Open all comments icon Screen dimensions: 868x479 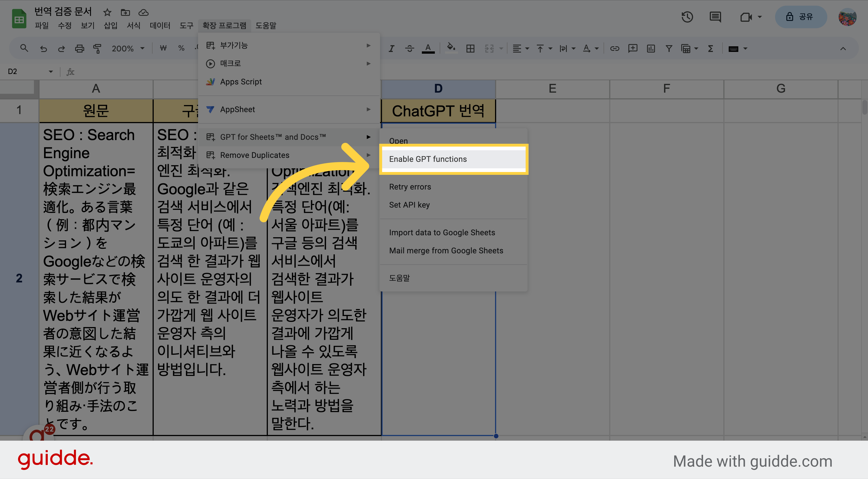[x=715, y=17]
